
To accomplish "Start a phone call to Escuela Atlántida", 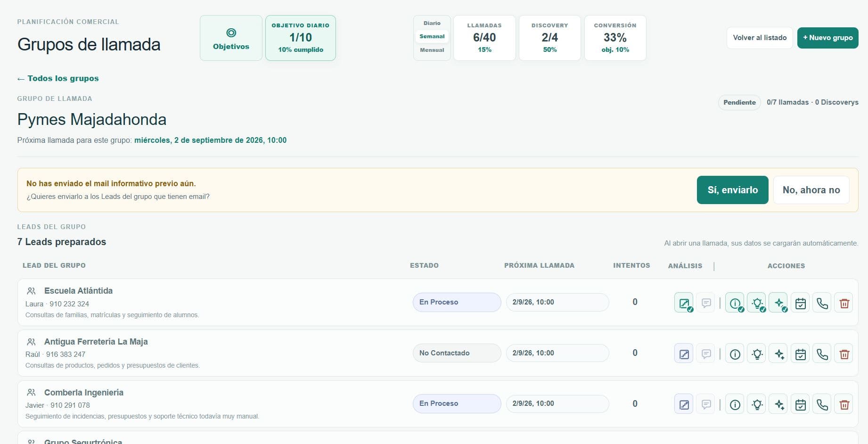I will point(822,303).
